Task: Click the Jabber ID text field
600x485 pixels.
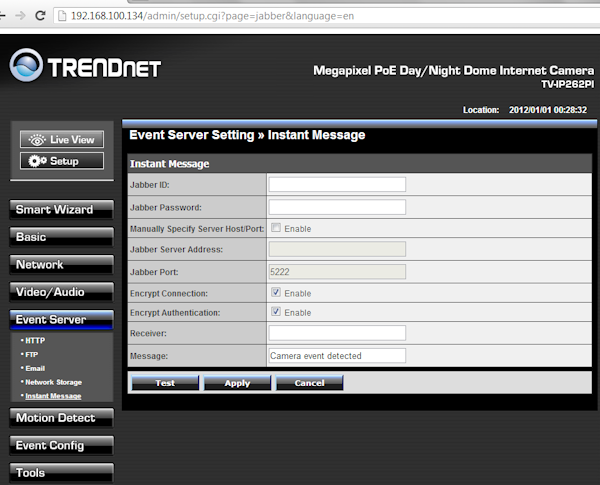Action: (337, 185)
